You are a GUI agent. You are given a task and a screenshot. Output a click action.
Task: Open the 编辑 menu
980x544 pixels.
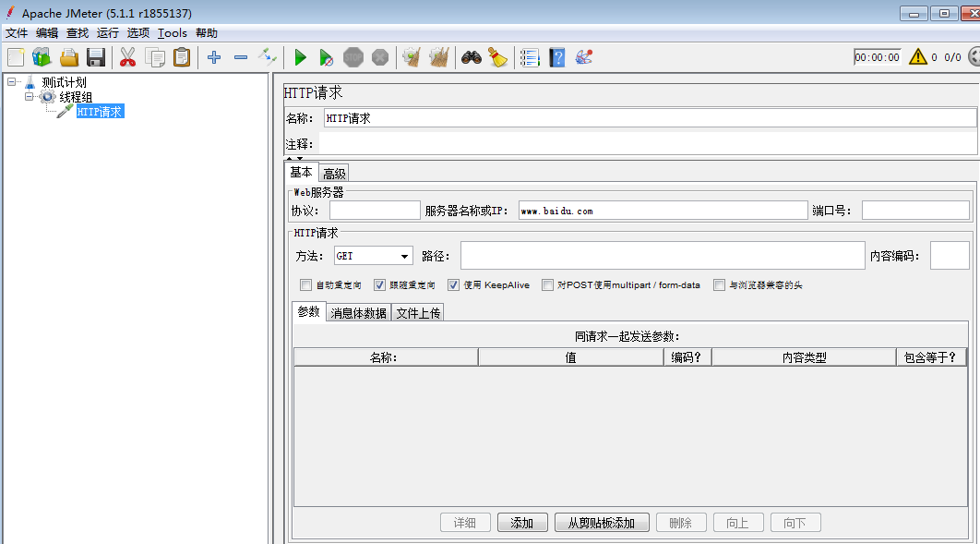tap(47, 33)
